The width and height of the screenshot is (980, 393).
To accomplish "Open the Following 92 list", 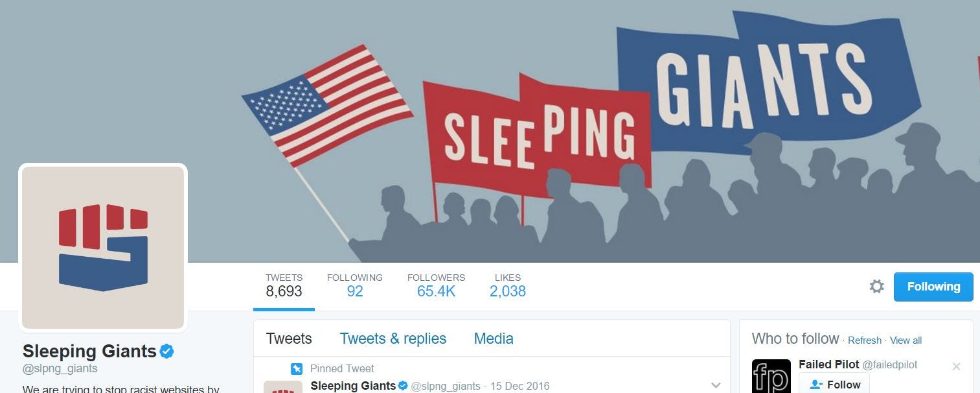I will point(355,285).
